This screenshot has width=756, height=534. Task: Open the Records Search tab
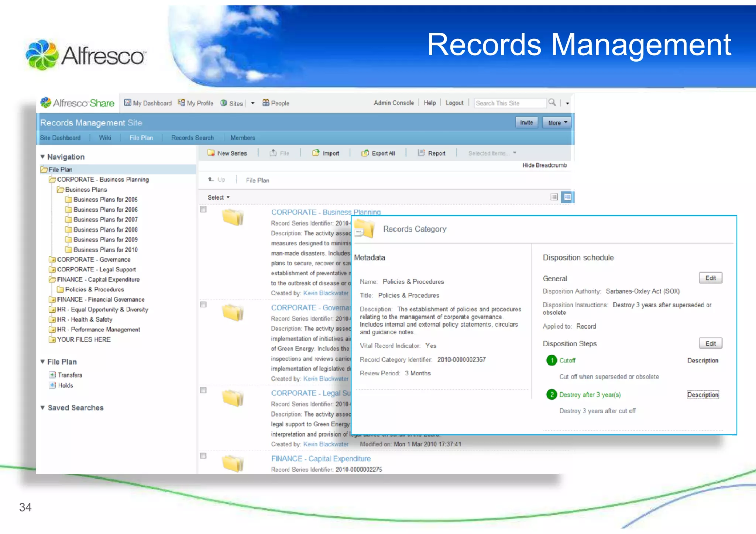(x=192, y=138)
